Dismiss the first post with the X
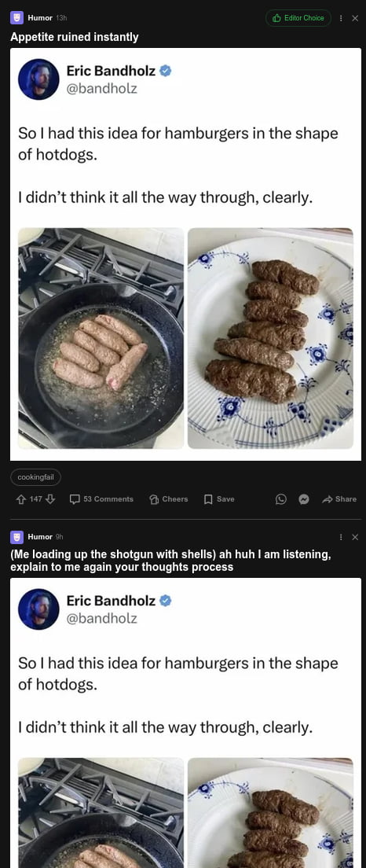This screenshot has width=366, height=868. click(355, 18)
